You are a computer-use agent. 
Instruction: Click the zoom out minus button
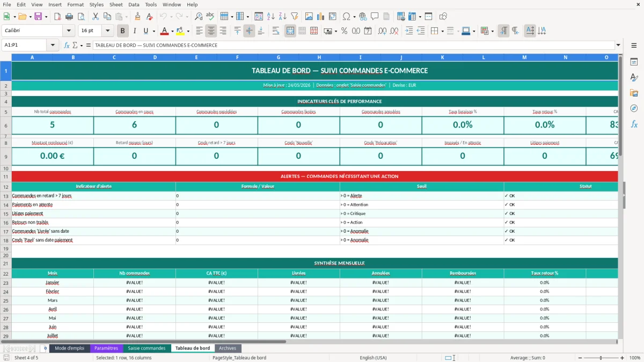(x=580, y=358)
